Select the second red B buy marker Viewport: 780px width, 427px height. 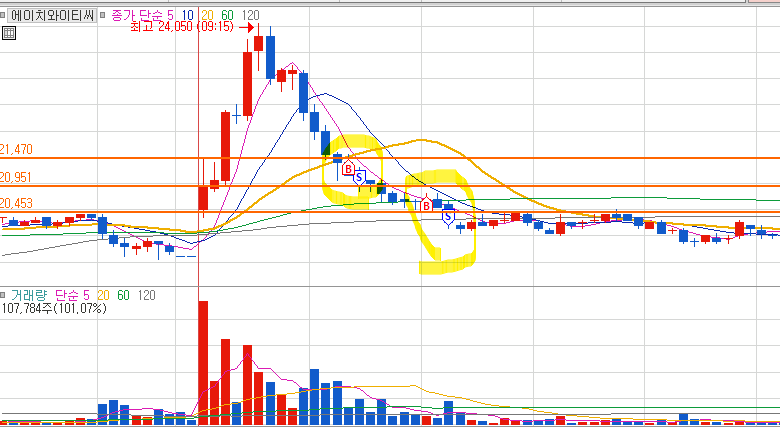tap(426, 205)
